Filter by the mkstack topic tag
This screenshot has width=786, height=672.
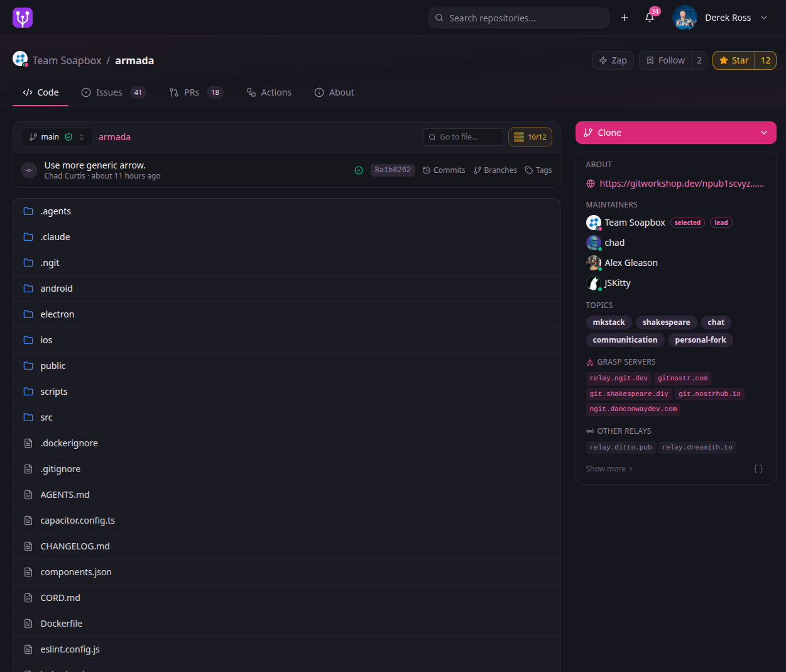[x=609, y=322]
